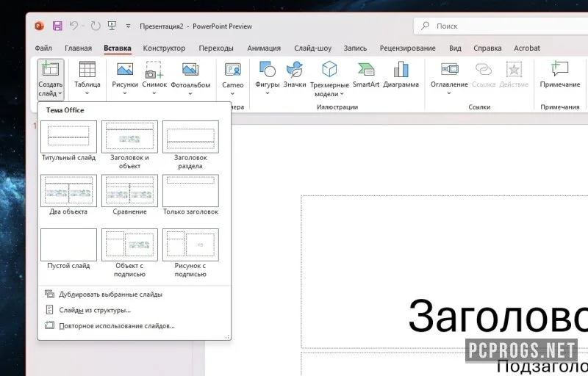Open the Фигуры shapes icon
588x376 pixels.
(267, 69)
